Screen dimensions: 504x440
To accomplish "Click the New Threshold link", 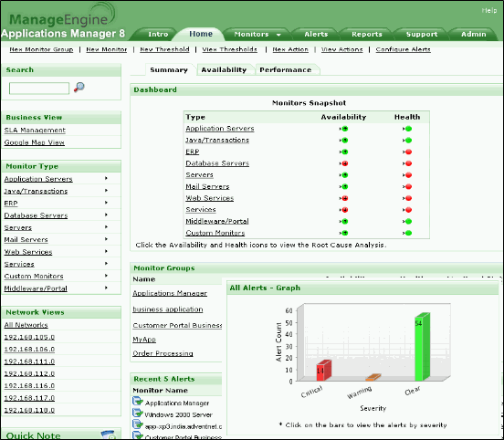I will (x=164, y=49).
